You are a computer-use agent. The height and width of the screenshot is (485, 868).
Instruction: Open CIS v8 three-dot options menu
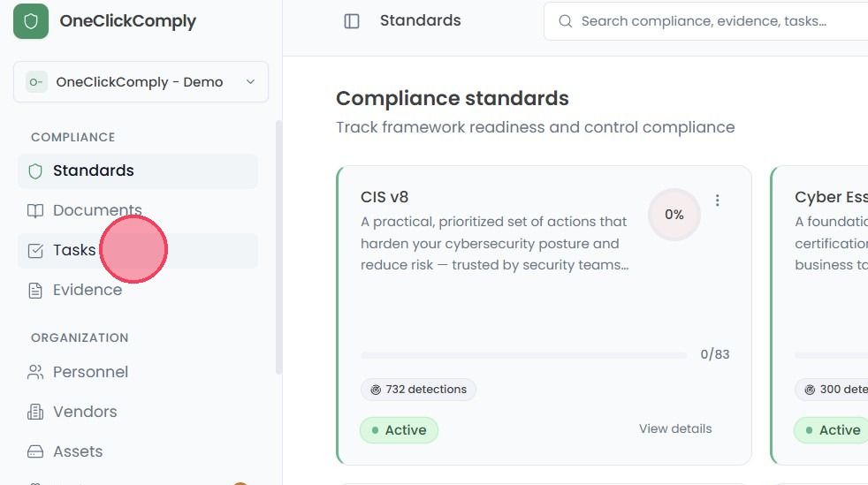[718, 201]
